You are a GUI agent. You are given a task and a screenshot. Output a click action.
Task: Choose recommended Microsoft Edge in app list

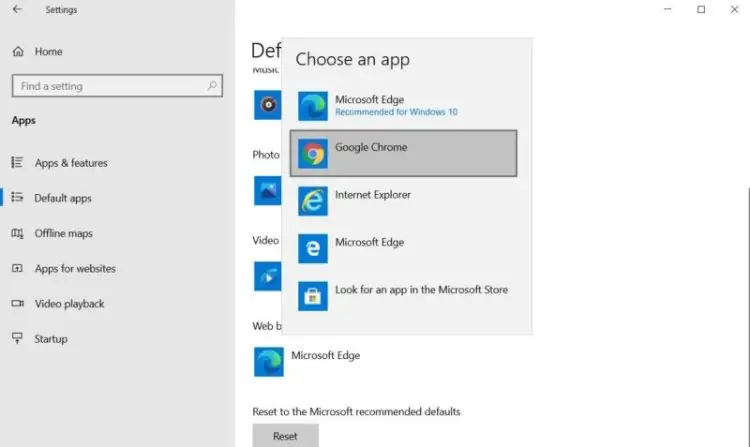tap(403, 106)
